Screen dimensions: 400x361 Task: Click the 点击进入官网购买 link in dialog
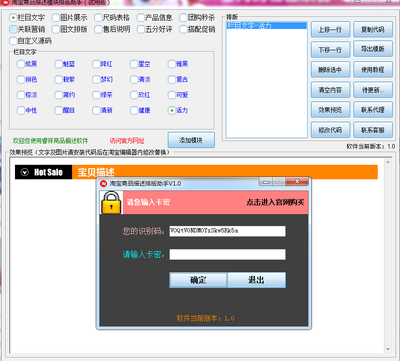pyautogui.click(x=275, y=202)
